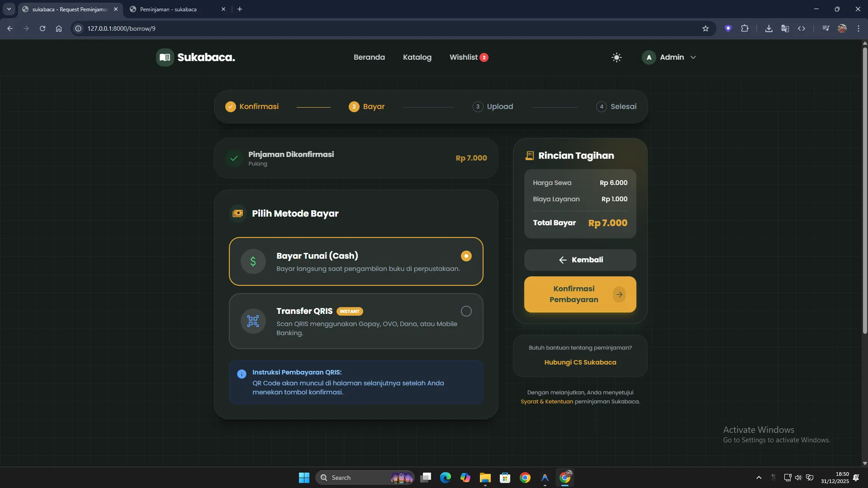Image resolution: width=868 pixels, height=488 pixels.
Task: Navigate to Katalog in the navbar
Action: (x=417, y=57)
